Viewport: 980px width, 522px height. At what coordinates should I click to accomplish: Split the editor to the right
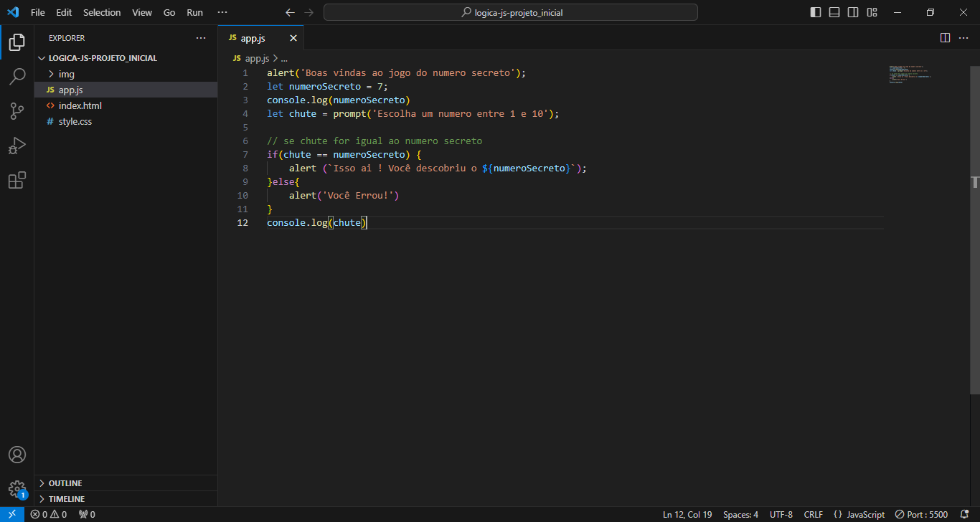pos(945,37)
